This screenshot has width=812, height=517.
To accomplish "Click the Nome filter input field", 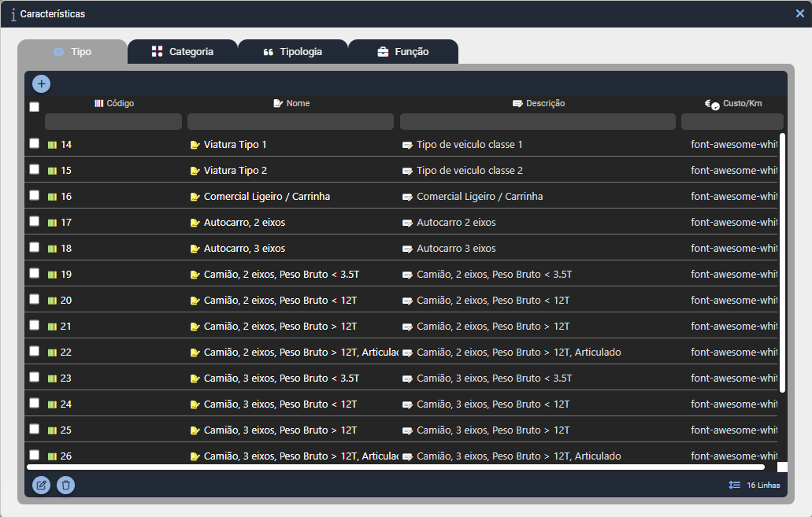I will [x=291, y=122].
